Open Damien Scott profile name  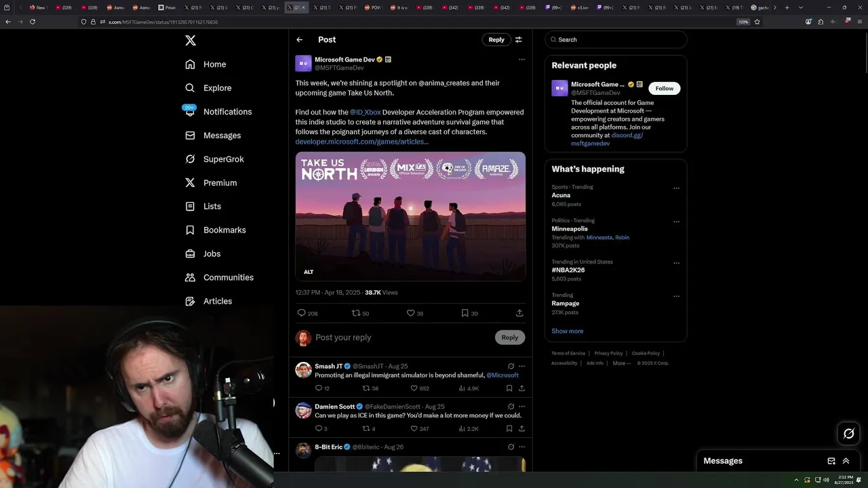point(334,407)
